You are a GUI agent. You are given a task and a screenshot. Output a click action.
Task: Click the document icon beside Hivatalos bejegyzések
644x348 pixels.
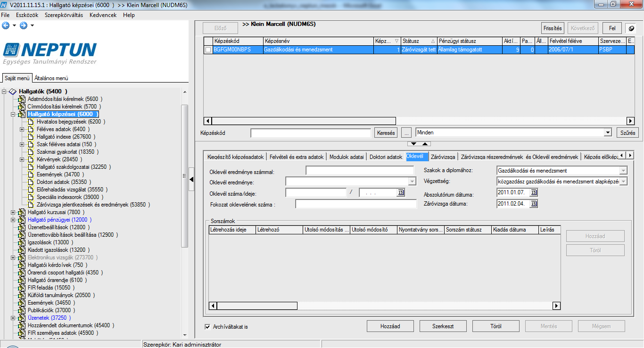[31, 122]
